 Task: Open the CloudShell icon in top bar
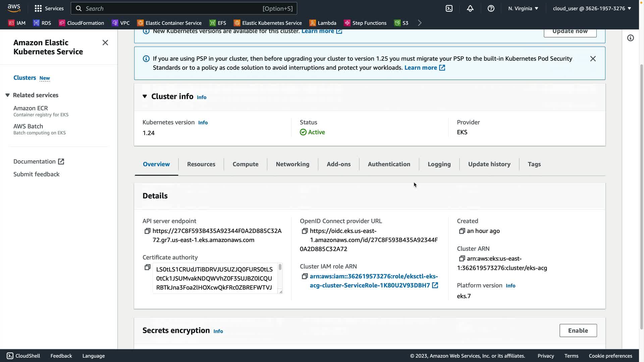449,8
